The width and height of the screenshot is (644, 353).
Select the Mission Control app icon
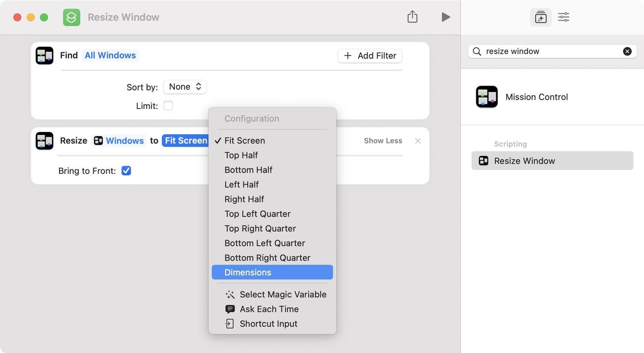pos(487,97)
